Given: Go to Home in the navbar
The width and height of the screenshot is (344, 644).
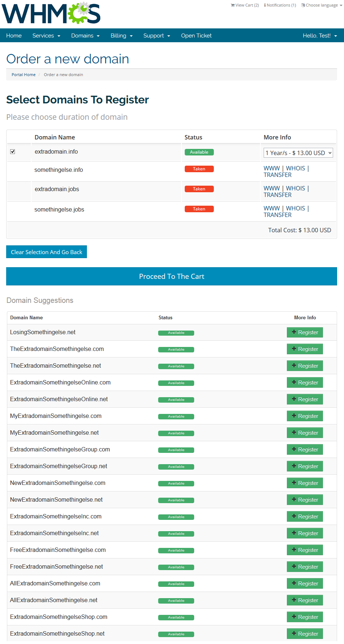Looking at the screenshot, I should pos(14,36).
